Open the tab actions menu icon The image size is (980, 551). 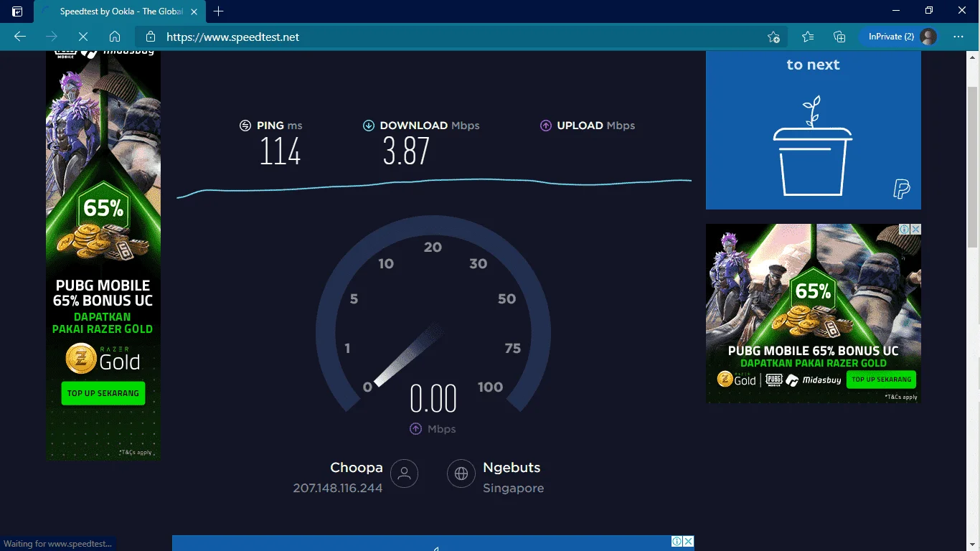(17, 11)
